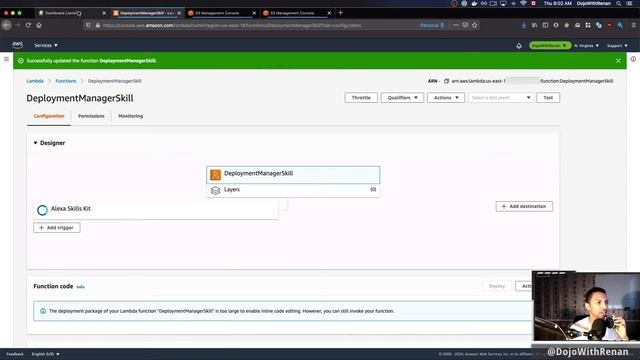Open the Functions breadcrumb link
Viewport: 640px width, 360px height.
pyautogui.click(x=66, y=81)
